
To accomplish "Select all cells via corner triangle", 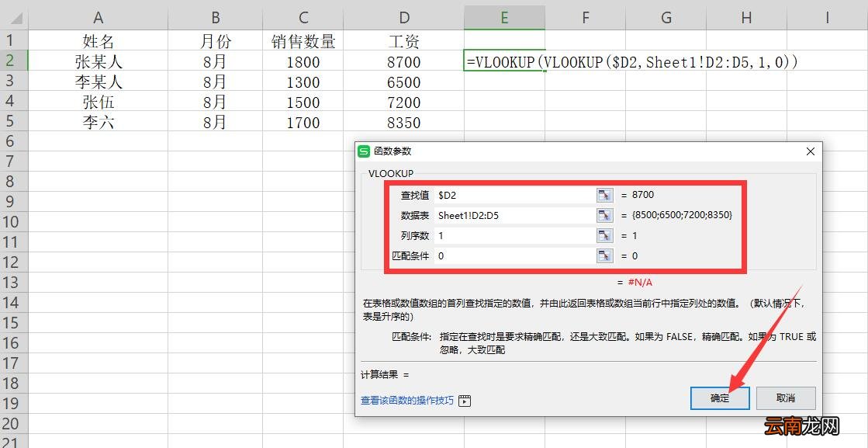I will (14, 18).
